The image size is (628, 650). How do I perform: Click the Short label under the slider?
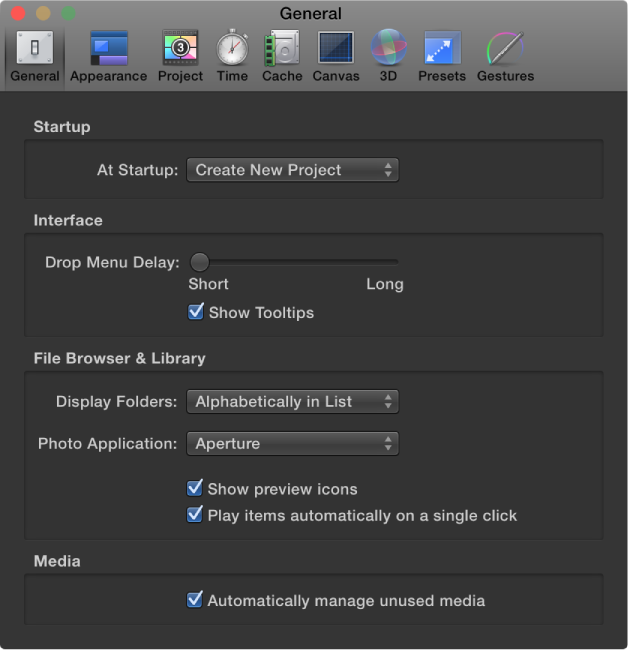[208, 284]
